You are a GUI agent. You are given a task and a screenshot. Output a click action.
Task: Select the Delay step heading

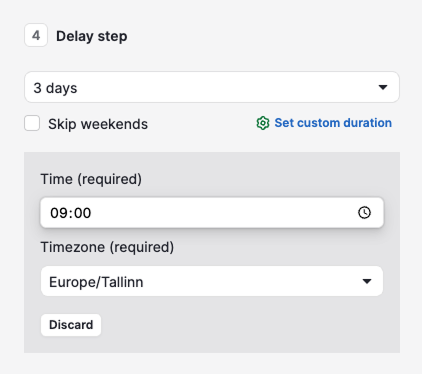coord(92,36)
